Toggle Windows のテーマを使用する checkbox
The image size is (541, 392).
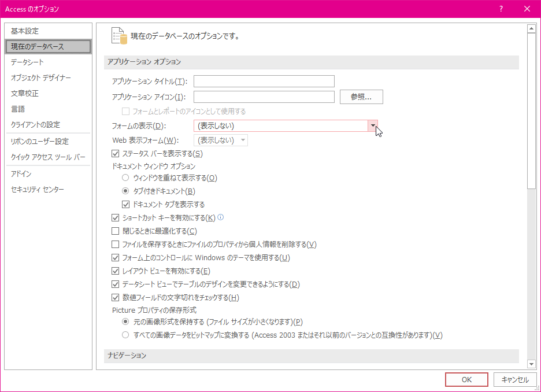[x=115, y=258]
